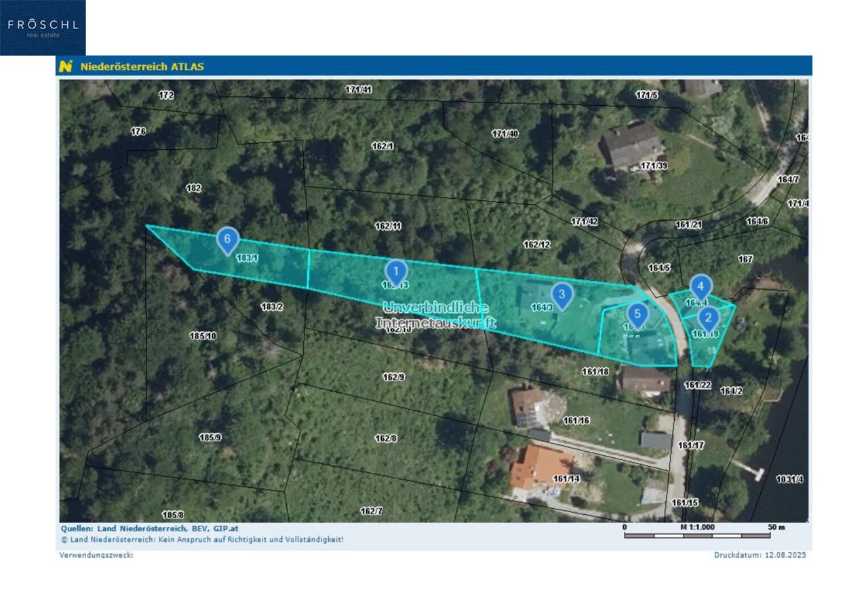Click the pin labeled 5
Image resolution: width=868 pixels, height=614 pixels.
click(637, 314)
